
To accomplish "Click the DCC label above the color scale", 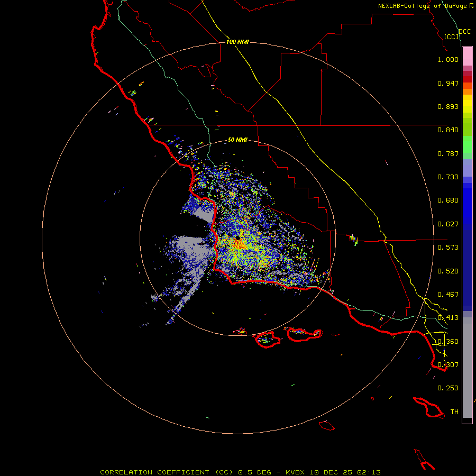I will [x=465, y=32].
